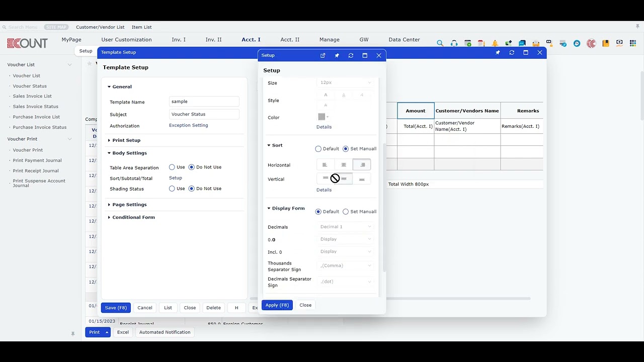Open the colored app grid icon
This screenshot has width=644, height=362.
coord(633,43)
